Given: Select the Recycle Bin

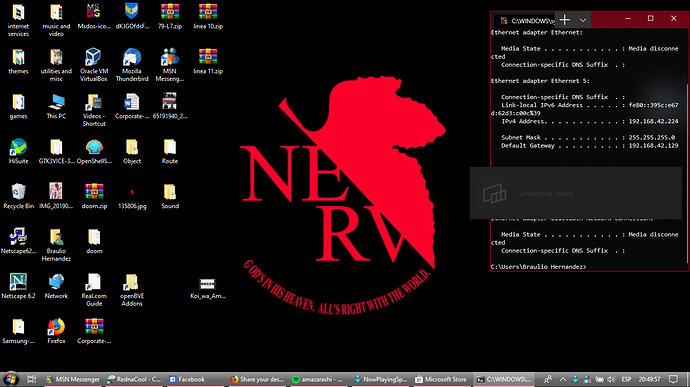Looking at the screenshot, I should click(18, 196).
